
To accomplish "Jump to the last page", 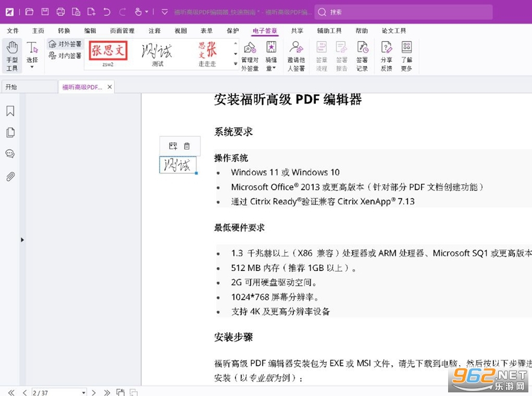I will pos(107,392).
